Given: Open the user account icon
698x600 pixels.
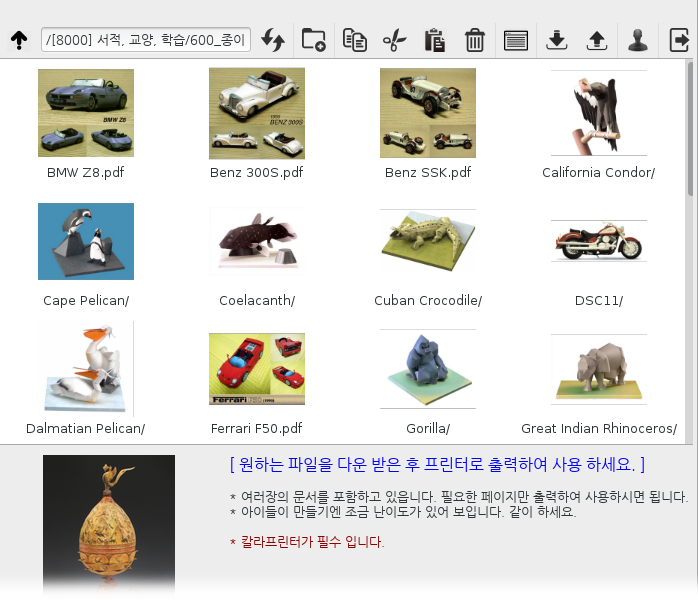Looking at the screenshot, I should pos(637,40).
